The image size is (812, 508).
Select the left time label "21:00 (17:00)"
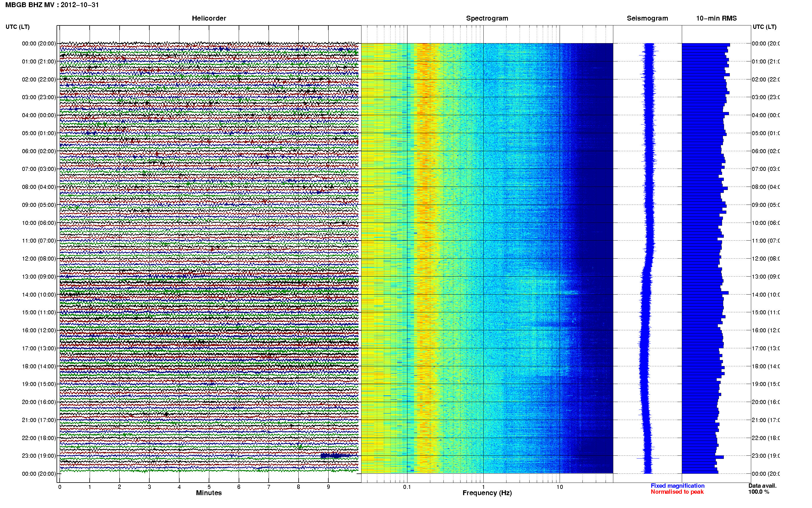pos(39,420)
